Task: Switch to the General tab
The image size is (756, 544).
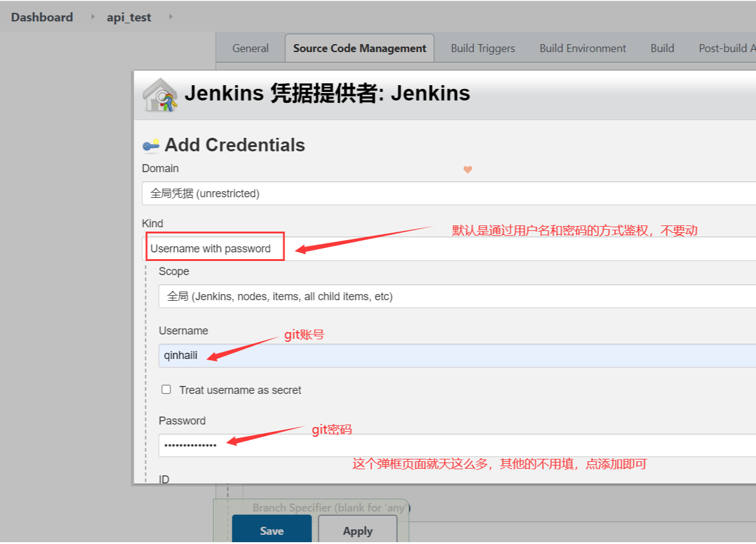Action: (250, 48)
